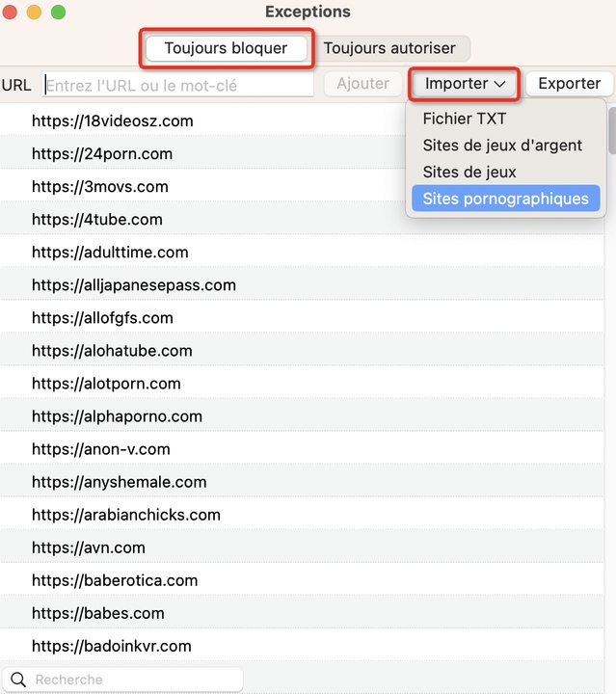This screenshot has width=616, height=694.
Task: Open the Importer dropdown
Action: [465, 84]
